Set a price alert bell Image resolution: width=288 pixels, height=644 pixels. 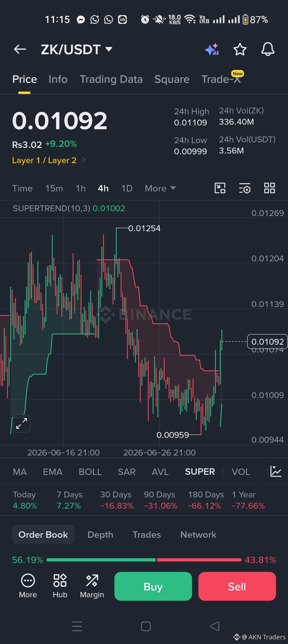268,49
